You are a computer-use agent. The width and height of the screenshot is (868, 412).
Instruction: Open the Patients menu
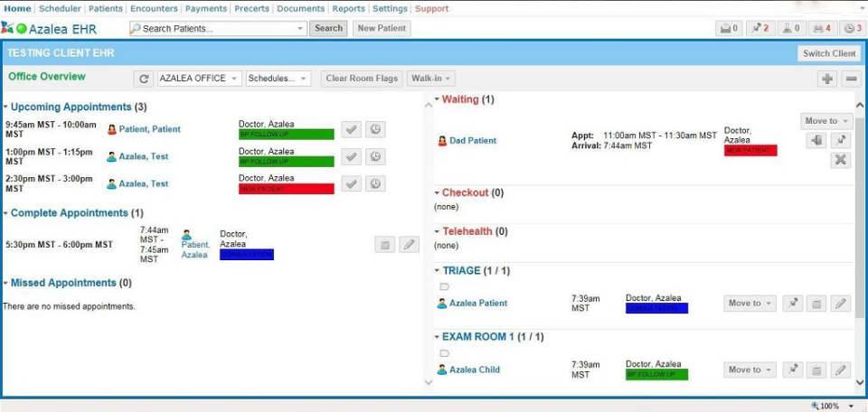coord(106,8)
